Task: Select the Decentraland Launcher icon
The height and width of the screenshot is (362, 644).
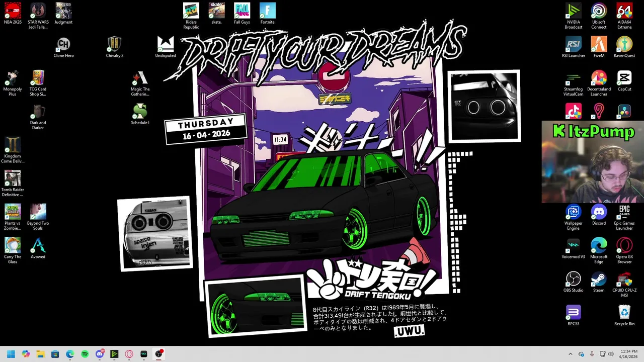Action: tap(599, 83)
